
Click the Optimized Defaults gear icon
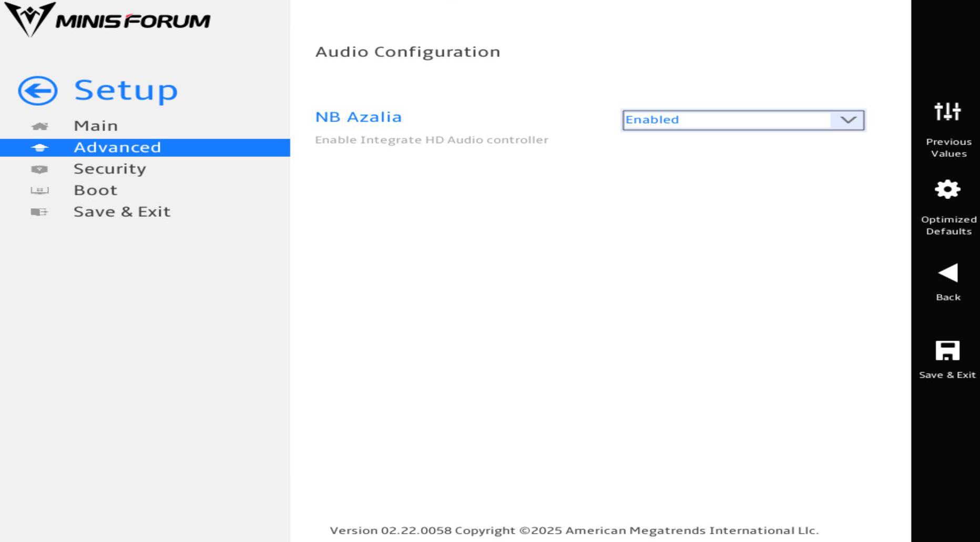[947, 189]
